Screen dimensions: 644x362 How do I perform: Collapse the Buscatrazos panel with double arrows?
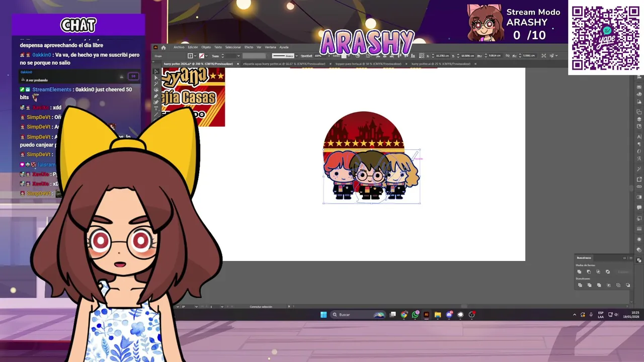pos(624,258)
